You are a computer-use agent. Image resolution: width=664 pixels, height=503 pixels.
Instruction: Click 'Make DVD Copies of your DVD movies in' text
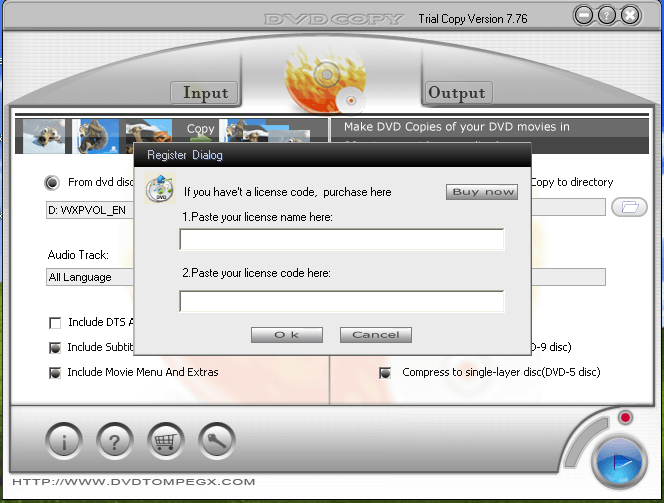[456, 127]
